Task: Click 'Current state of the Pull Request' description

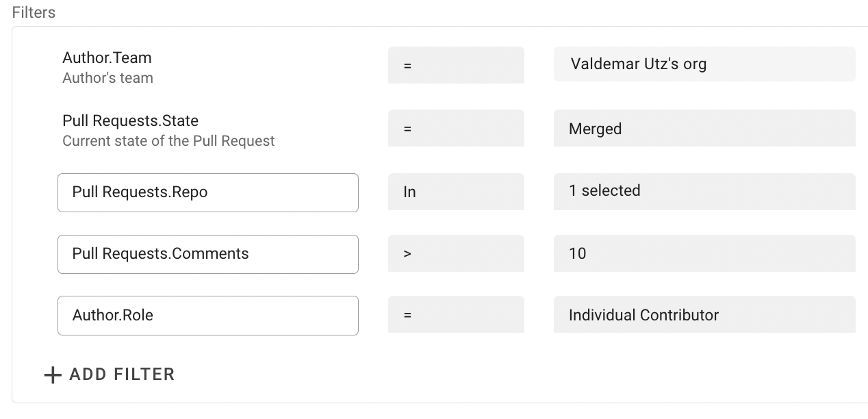Action: 168,141
